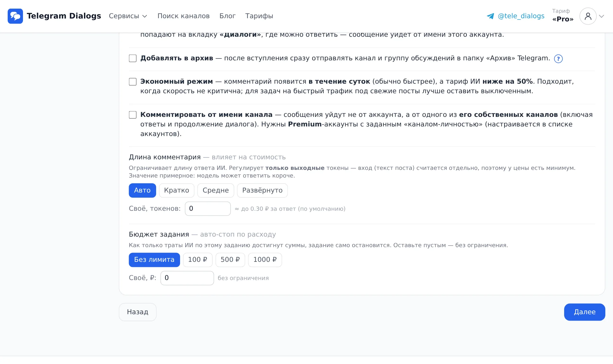
Task: Click the help question mark icon near Архив
Action: [558, 59]
